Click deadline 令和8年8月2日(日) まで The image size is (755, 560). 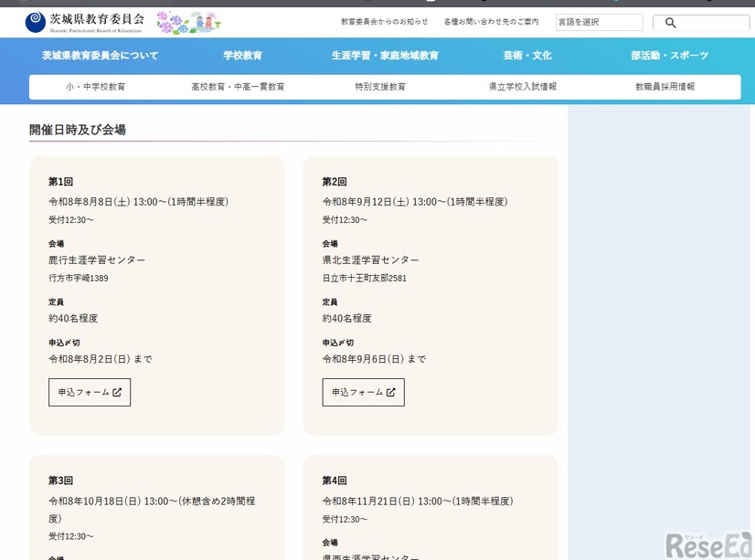tap(101, 359)
